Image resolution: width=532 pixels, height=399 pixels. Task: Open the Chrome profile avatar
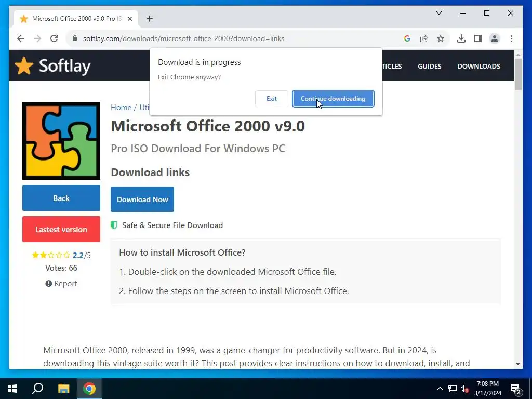pos(495,38)
